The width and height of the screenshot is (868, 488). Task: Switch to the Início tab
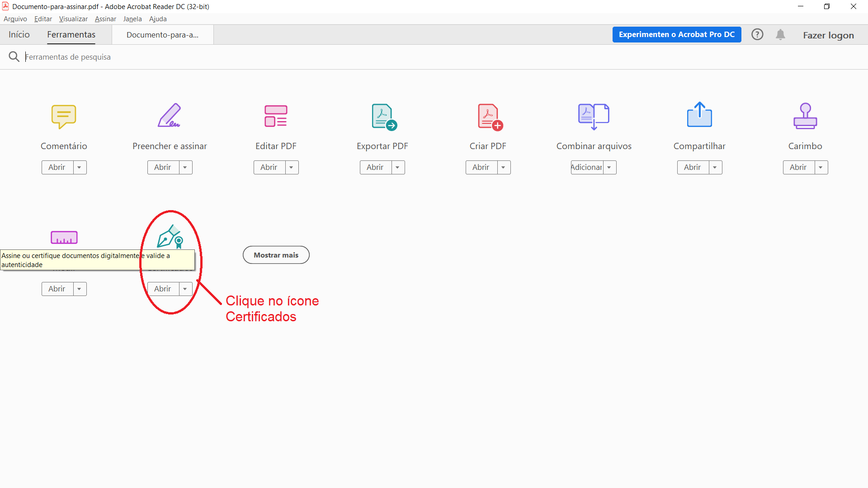(x=19, y=35)
